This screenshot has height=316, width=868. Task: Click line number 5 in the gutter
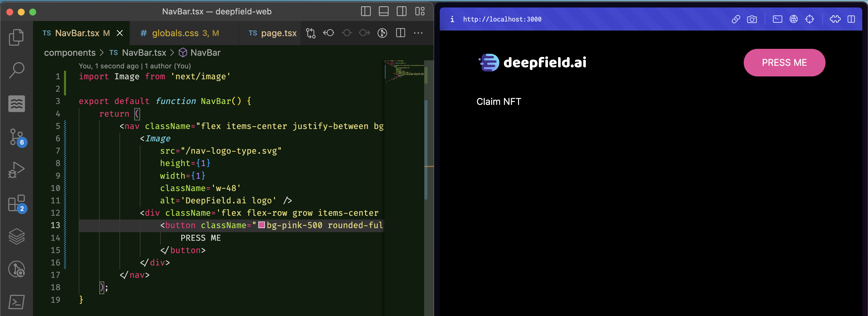pyautogui.click(x=58, y=126)
